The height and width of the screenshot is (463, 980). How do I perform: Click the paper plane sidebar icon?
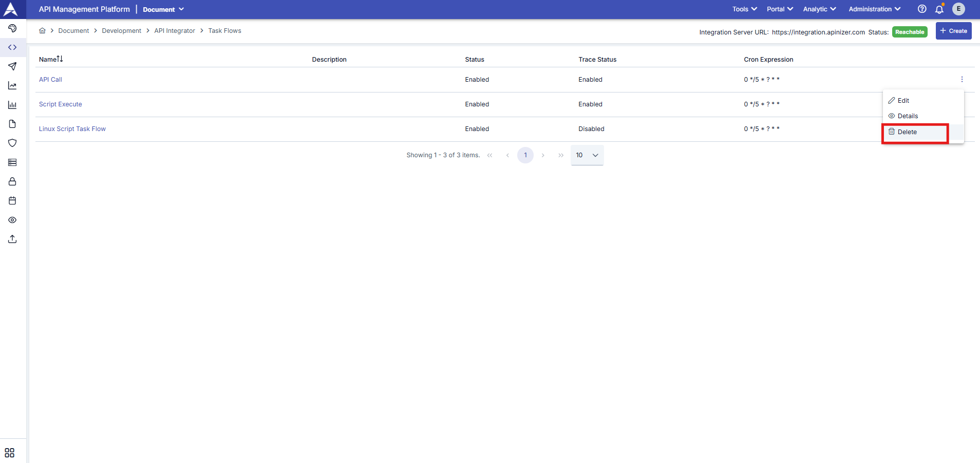[x=12, y=66]
